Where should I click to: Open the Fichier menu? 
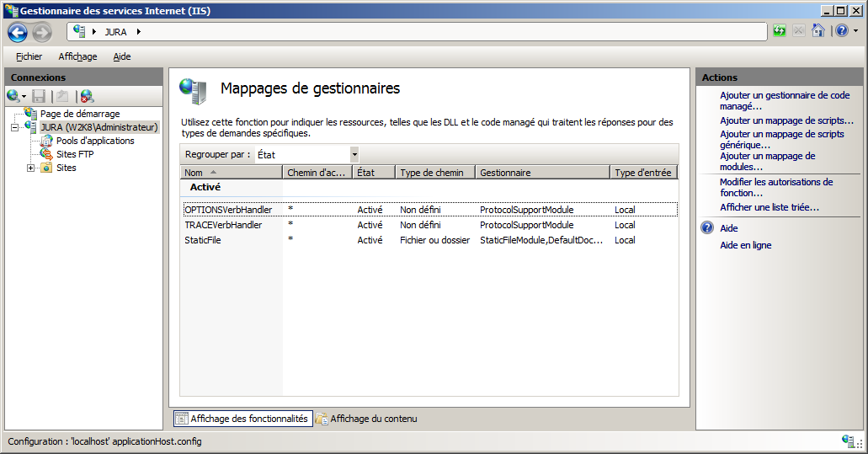coord(29,56)
